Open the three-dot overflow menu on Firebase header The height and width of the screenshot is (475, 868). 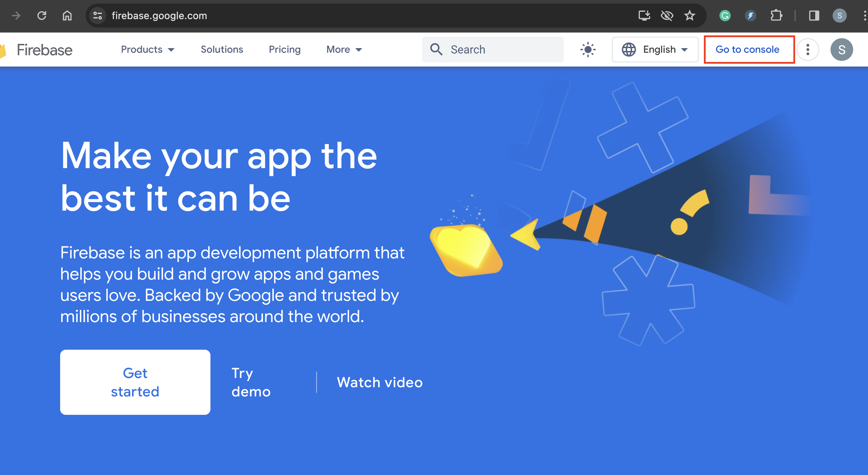click(808, 50)
